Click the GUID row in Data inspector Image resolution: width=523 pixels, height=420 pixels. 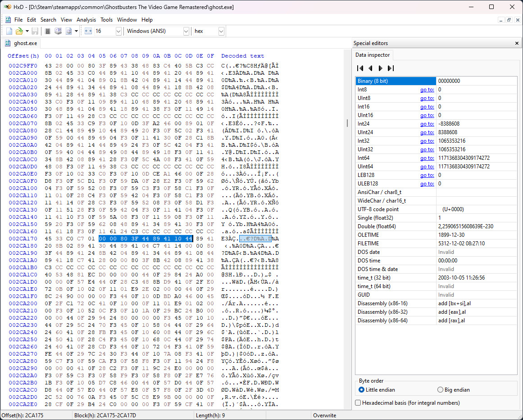[436, 295]
